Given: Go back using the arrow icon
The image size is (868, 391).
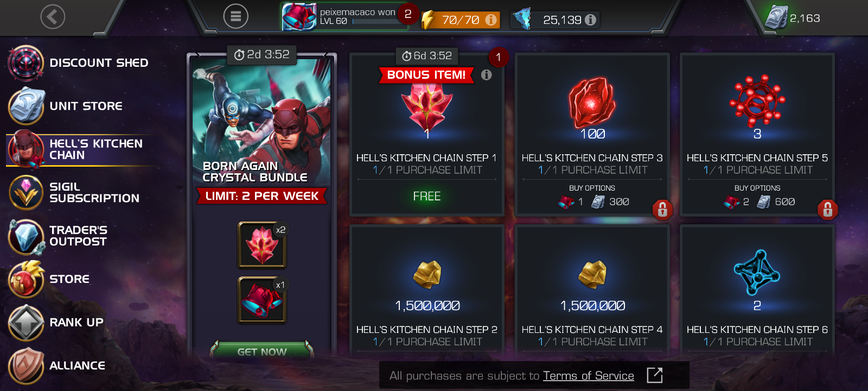Looking at the screenshot, I should coord(53,17).
